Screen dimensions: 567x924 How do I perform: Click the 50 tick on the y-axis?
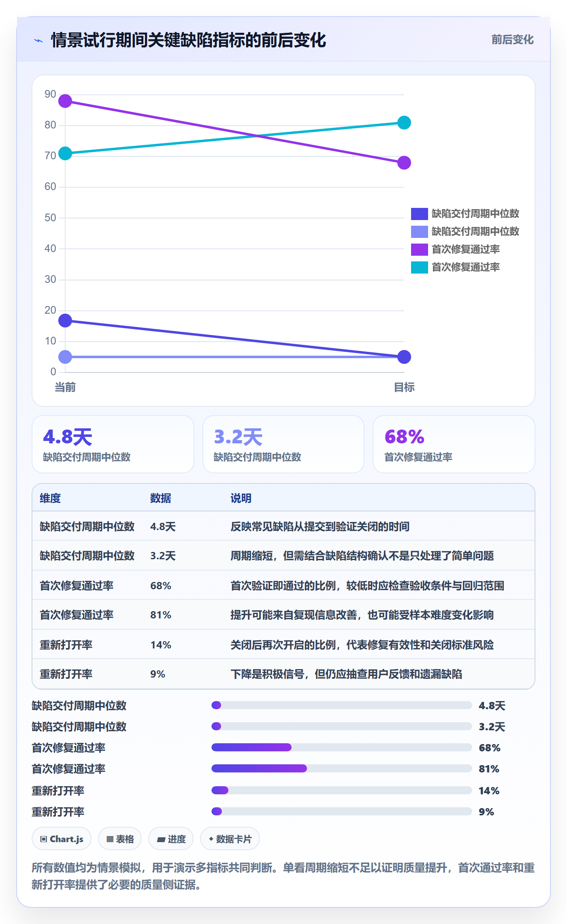50,218
